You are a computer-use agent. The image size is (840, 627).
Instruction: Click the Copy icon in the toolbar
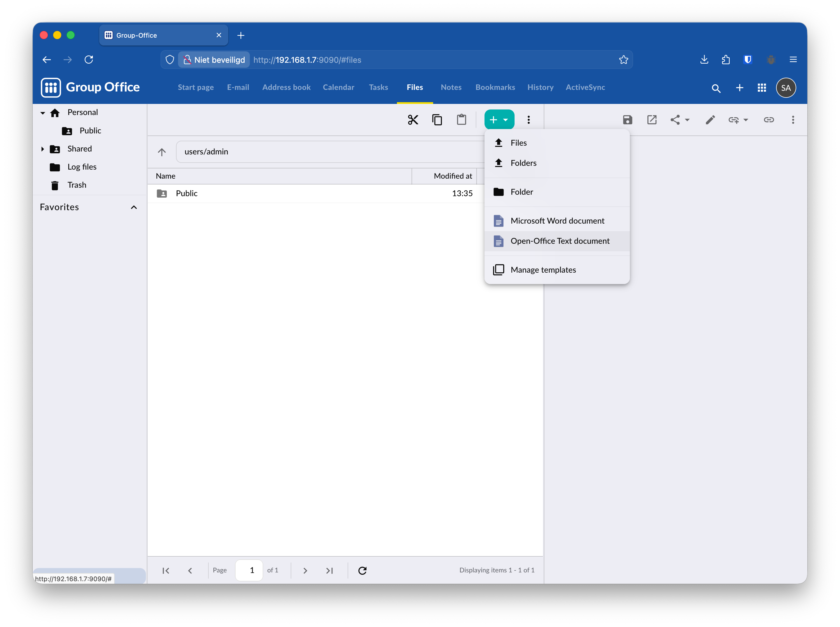pos(437,119)
